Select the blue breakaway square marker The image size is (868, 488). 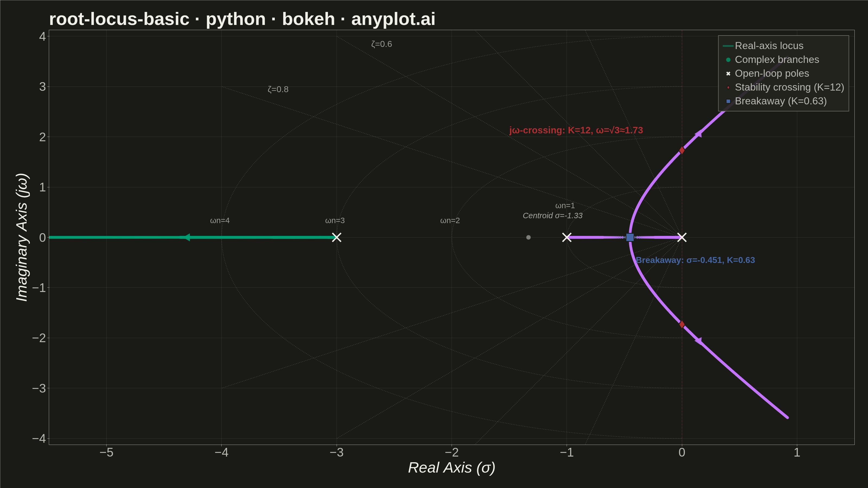pyautogui.click(x=630, y=237)
